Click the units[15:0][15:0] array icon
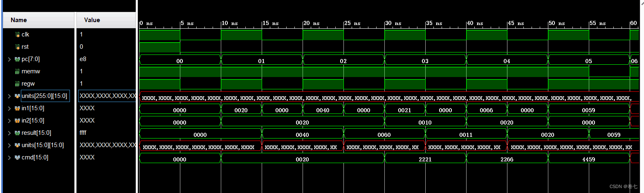644x193 pixels. [17, 145]
